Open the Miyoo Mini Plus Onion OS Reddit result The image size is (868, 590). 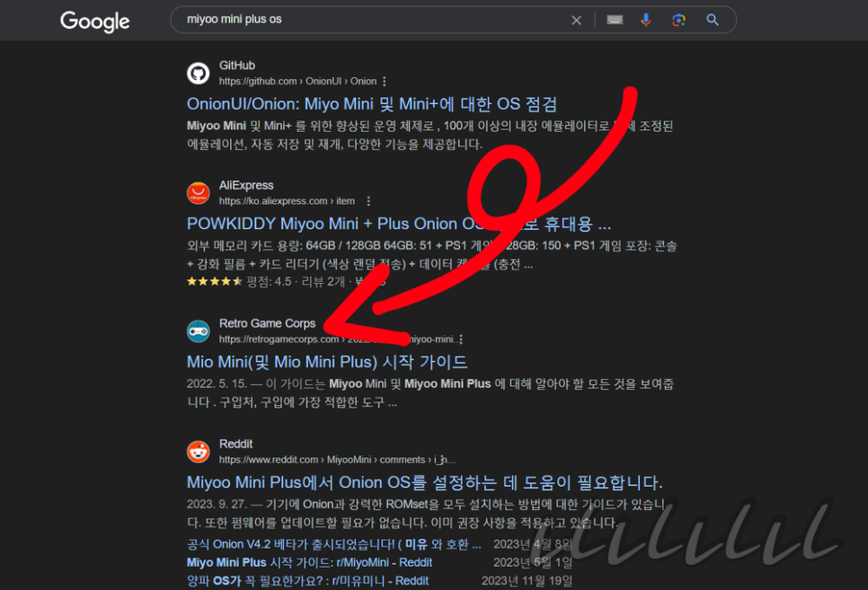425,482
